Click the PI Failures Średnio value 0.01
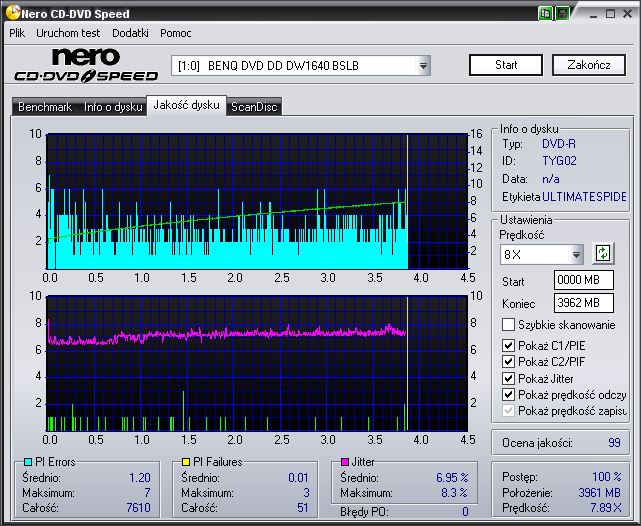The image size is (641, 526). coord(298,477)
